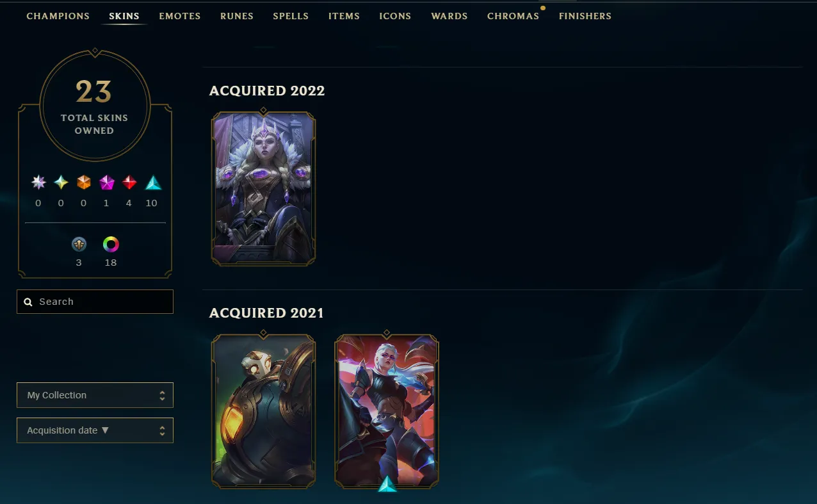This screenshot has height=504, width=817.
Task: Click the red diamond tier gem icon
Action: tap(129, 183)
